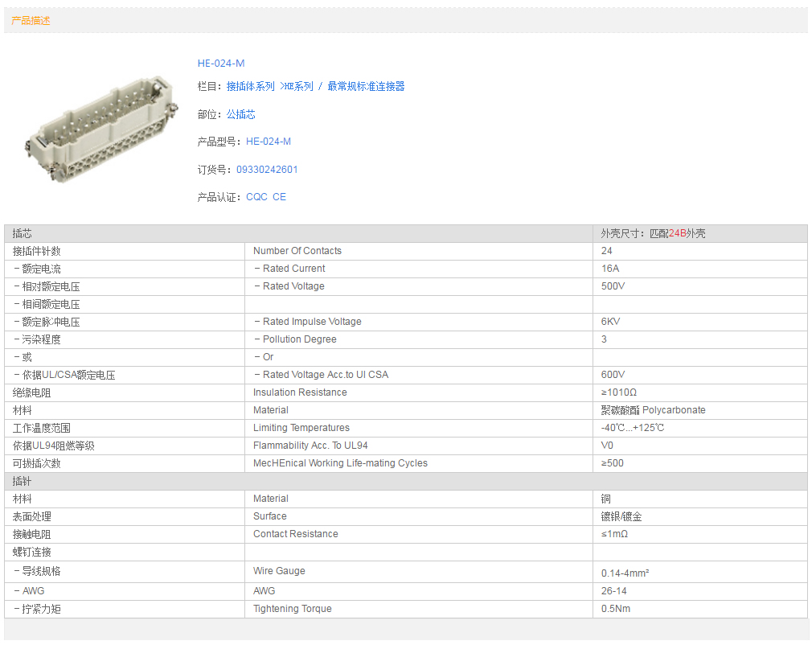Click the CQC certification text

256,197
